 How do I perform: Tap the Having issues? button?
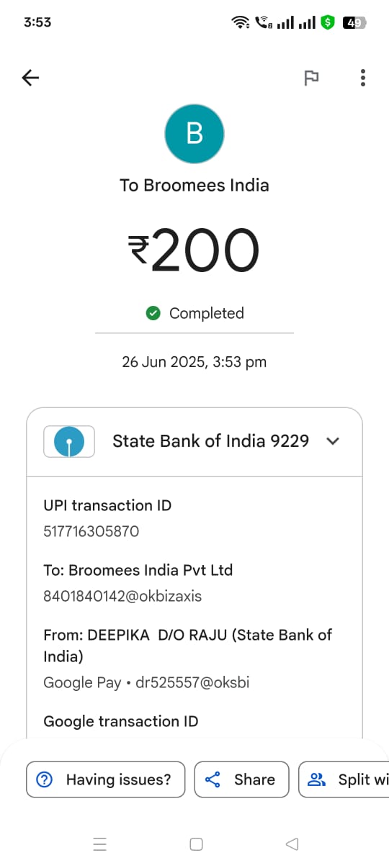click(x=105, y=779)
